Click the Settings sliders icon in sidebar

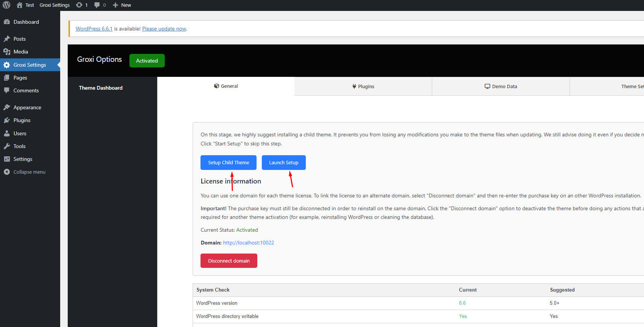click(7, 159)
